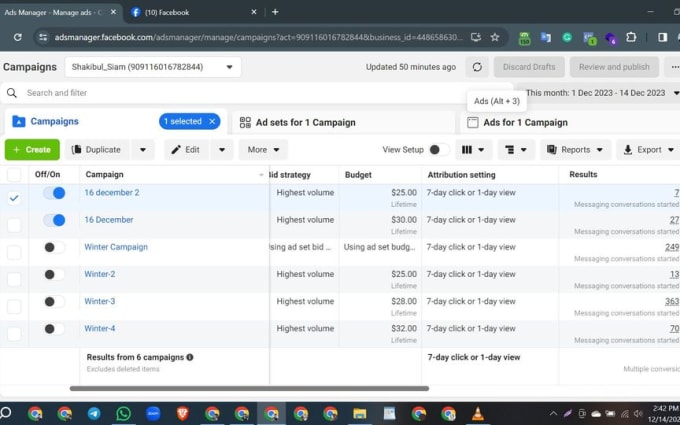
Task: Bookmark this page with star icon
Action: click(495, 37)
